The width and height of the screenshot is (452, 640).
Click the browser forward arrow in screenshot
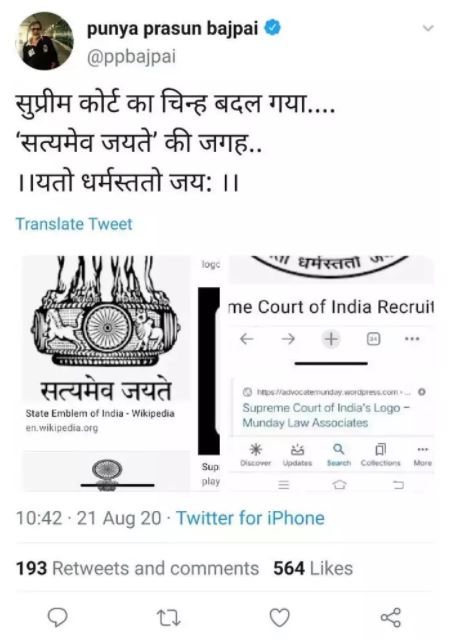click(288, 339)
